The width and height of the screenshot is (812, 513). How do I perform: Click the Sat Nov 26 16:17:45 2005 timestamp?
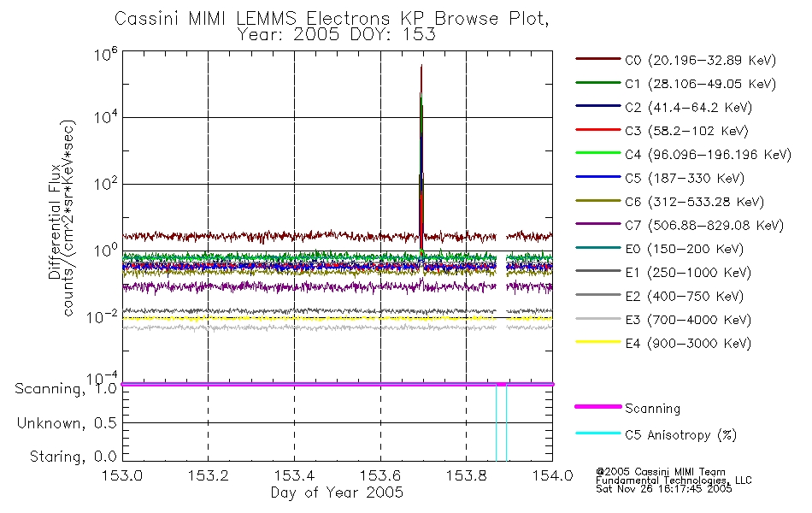663,489
